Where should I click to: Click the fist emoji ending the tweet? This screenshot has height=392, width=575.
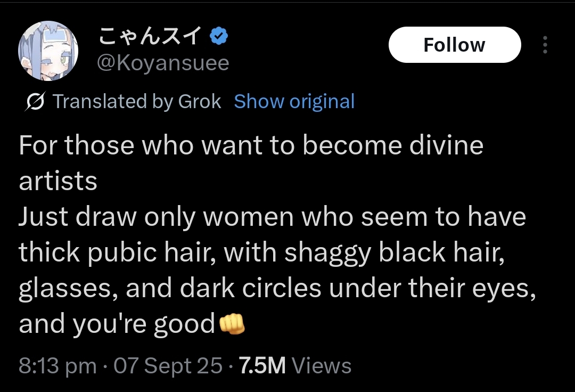232,324
